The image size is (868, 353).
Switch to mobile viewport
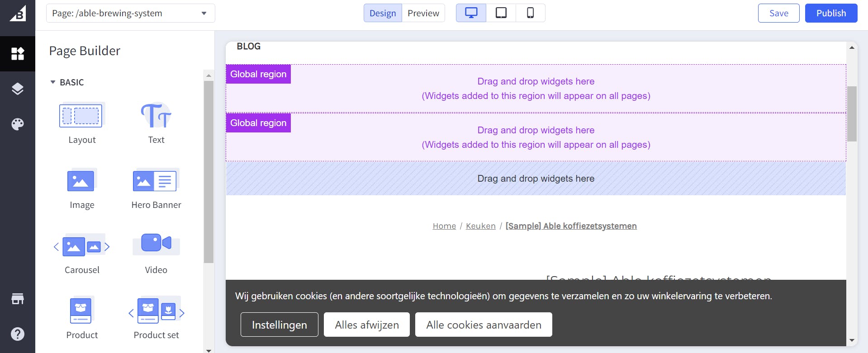click(531, 13)
